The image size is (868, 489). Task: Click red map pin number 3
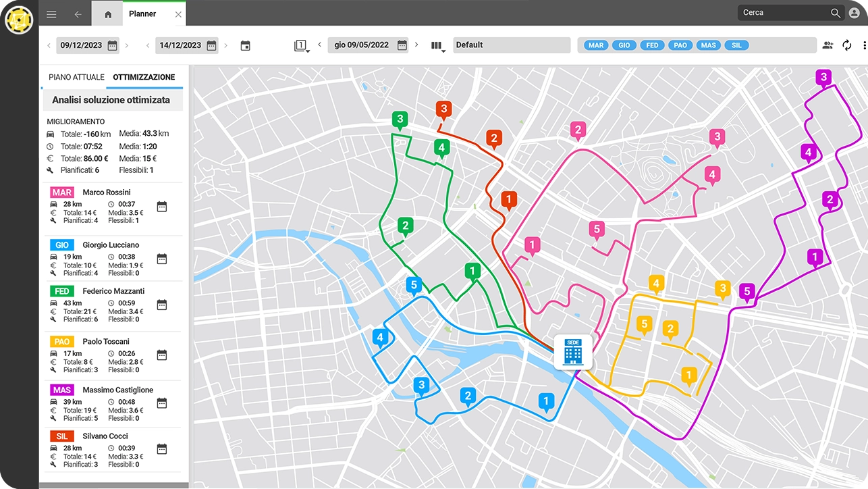click(x=443, y=109)
